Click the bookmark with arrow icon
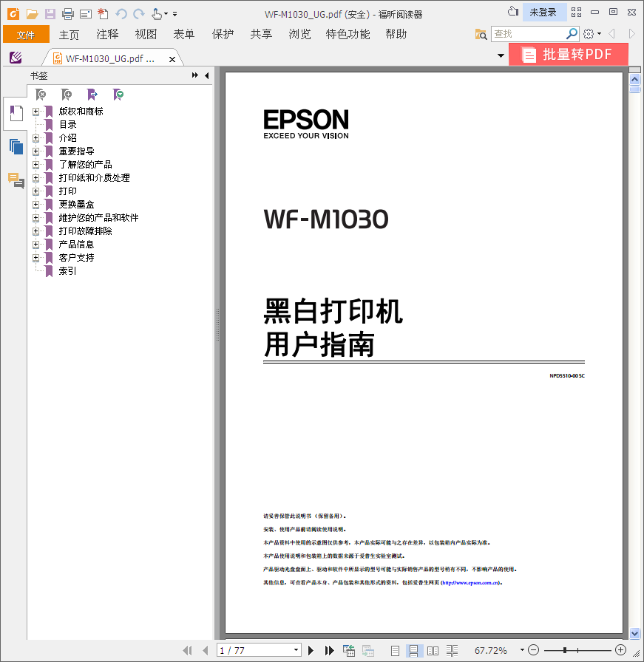The image size is (644, 662). coord(92,95)
